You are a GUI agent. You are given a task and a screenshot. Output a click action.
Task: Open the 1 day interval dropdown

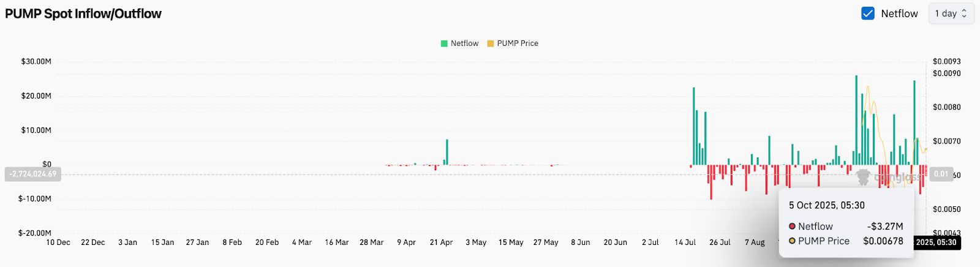click(951, 13)
